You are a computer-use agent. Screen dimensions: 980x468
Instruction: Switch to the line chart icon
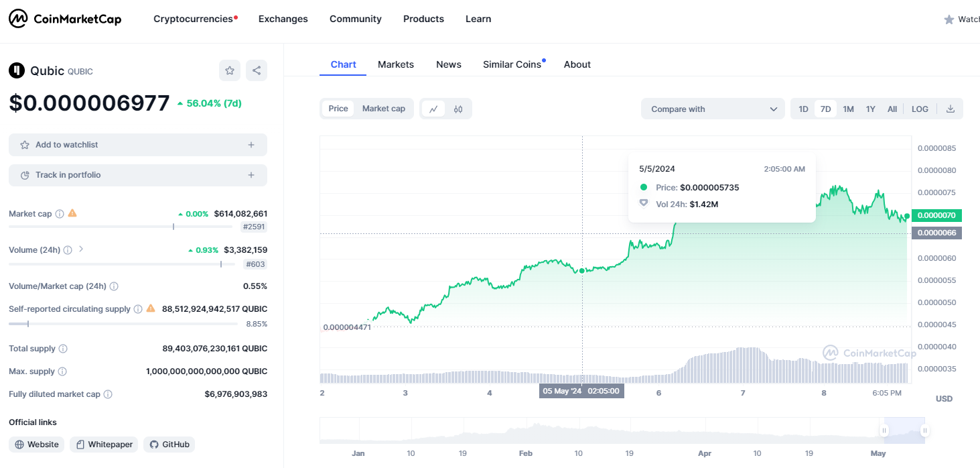(433, 109)
